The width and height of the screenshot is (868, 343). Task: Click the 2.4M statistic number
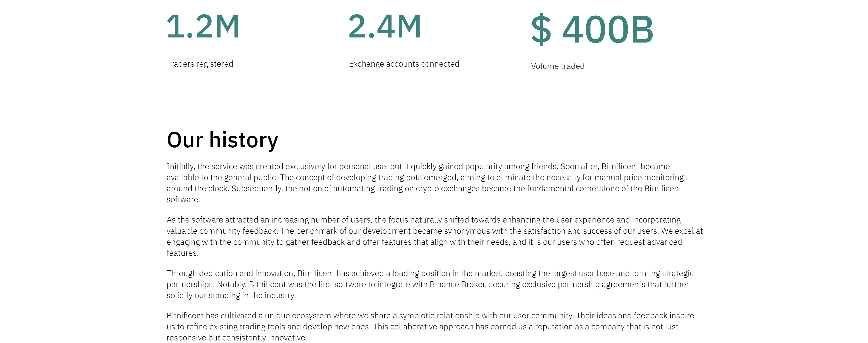click(x=384, y=27)
